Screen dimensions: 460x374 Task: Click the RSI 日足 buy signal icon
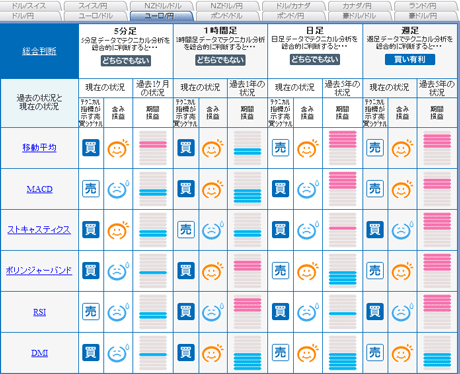(x=280, y=312)
